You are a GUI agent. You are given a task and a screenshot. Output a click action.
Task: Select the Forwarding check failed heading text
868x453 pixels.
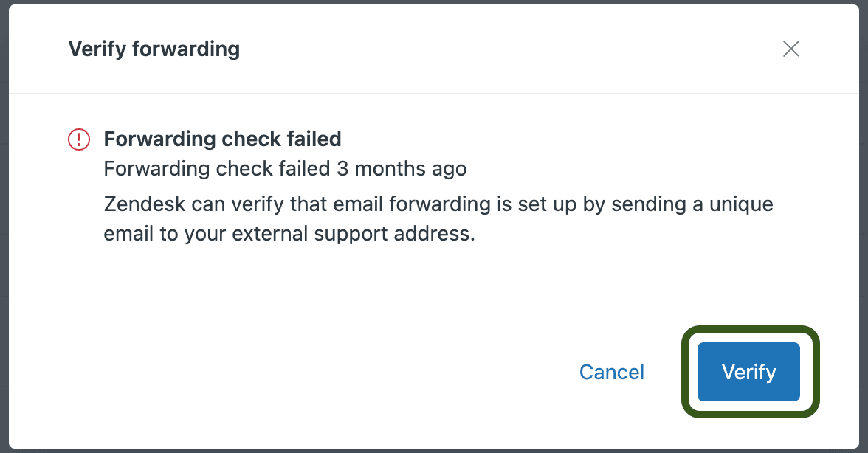tap(222, 139)
